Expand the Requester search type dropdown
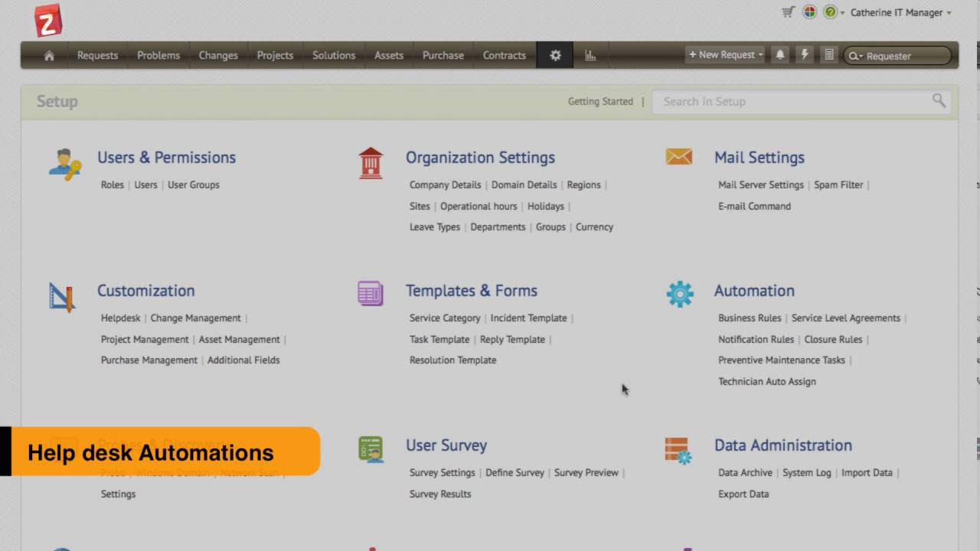The image size is (980, 551). pos(855,56)
